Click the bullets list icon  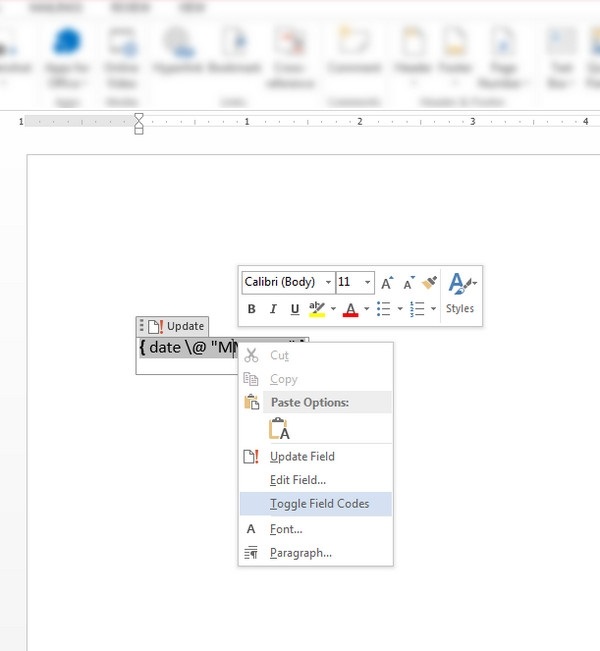384,309
